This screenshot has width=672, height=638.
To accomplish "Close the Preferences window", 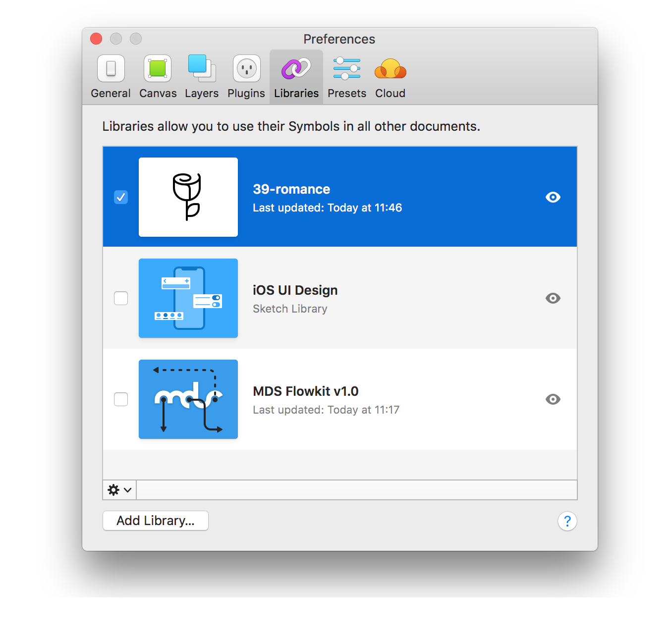I will coord(96,39).
